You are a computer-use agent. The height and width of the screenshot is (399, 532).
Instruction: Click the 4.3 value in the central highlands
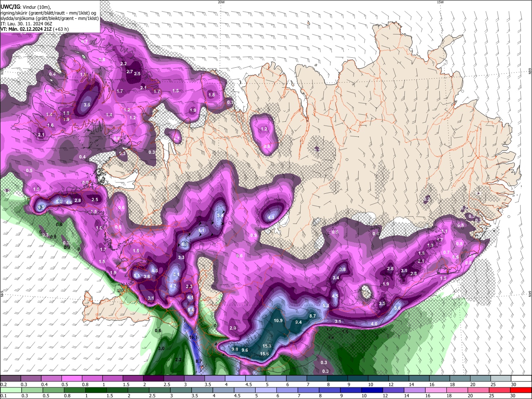coord(271,217)
